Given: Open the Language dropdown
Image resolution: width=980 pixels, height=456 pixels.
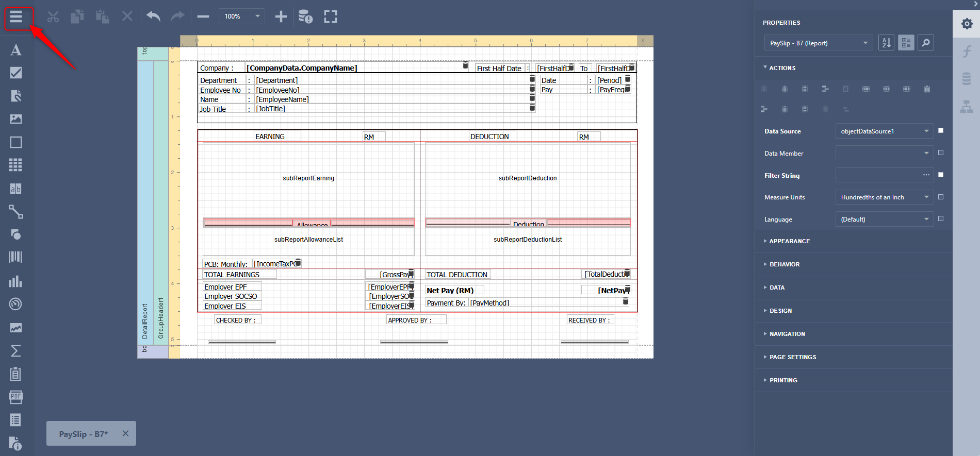Looking at the screenshot, I should (885, 219).
